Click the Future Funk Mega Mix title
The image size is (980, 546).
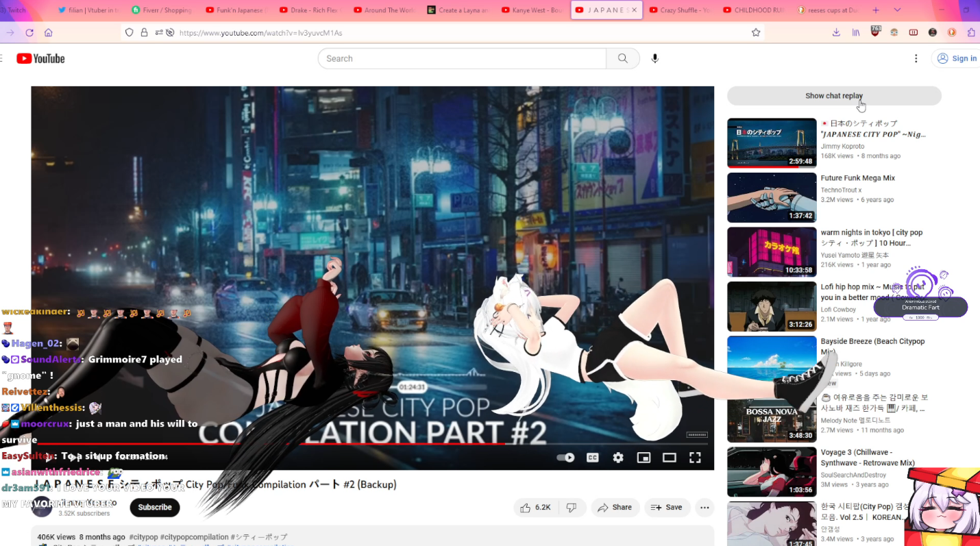(x=858, y=178)
